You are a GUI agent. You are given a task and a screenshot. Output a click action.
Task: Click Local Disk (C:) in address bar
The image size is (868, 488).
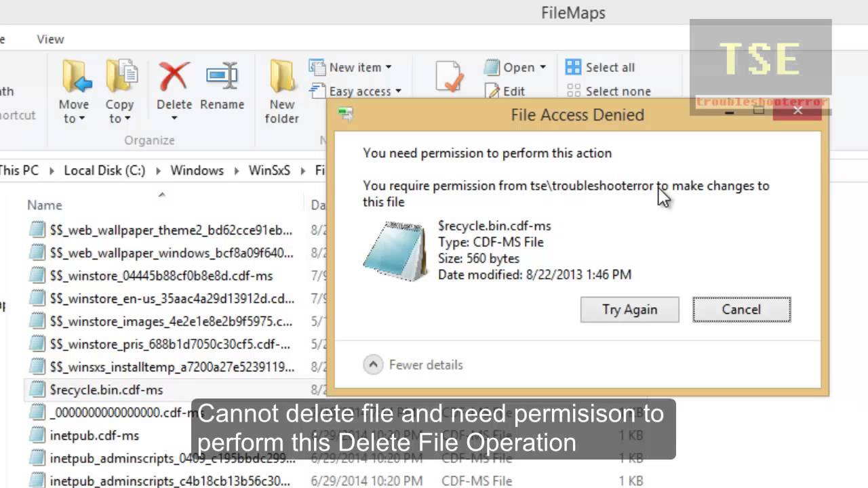tap(104, 170)
